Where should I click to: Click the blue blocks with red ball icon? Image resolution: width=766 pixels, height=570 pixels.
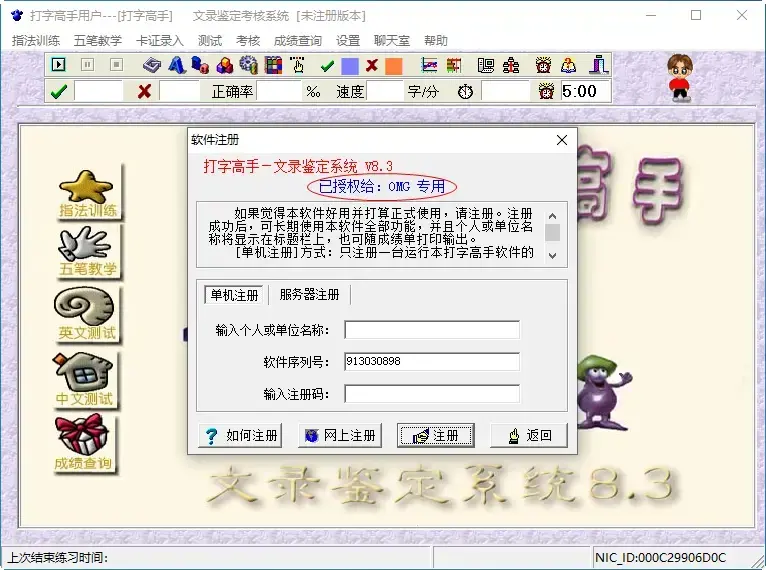[x=200, y=65]
